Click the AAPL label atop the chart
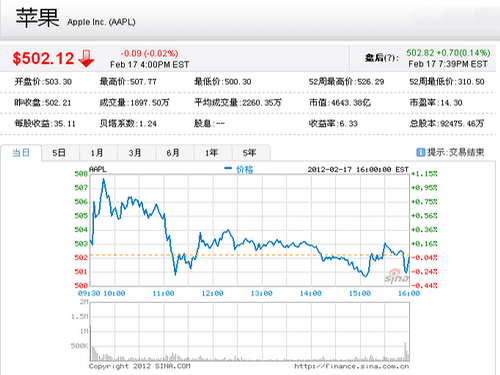 (x=98, y=169)
